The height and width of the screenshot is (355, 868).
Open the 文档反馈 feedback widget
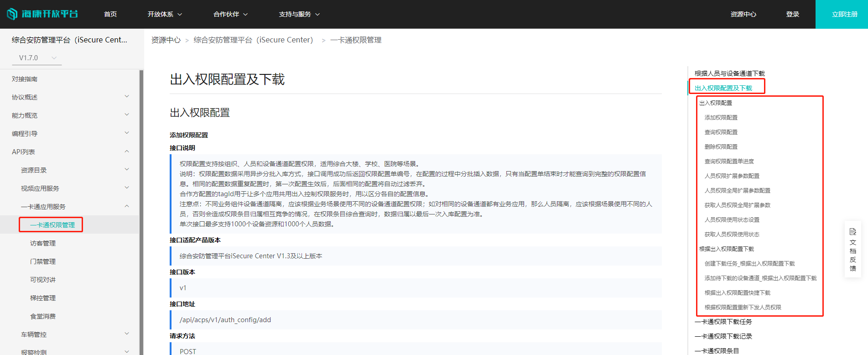(x=853, y=250)
